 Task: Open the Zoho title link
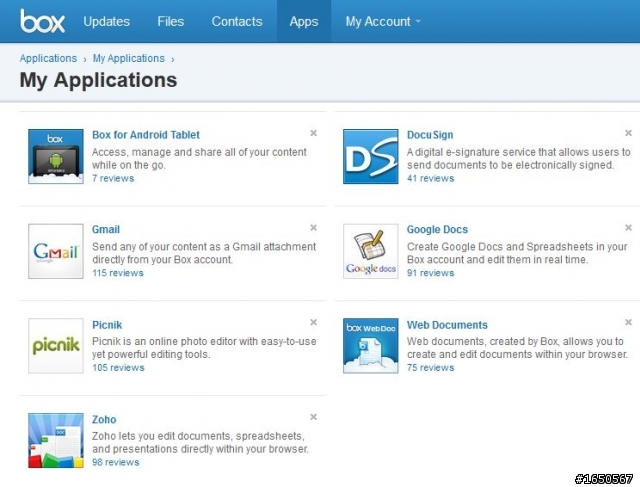coord(104,420)
